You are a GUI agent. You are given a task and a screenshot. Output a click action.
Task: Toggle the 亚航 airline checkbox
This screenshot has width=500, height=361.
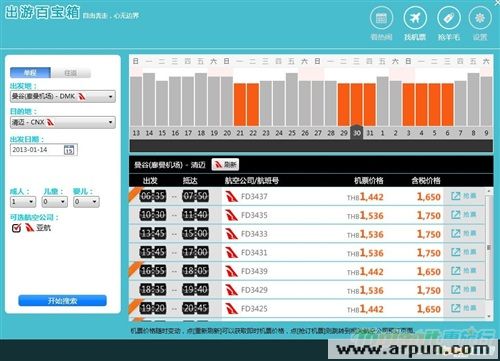(x=16, y=228)
